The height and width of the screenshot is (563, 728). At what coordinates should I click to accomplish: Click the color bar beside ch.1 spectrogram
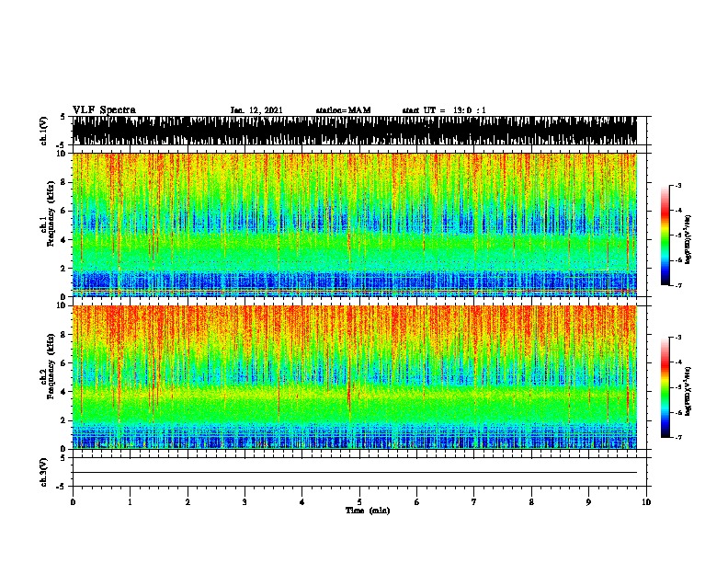tap(665, 236)
